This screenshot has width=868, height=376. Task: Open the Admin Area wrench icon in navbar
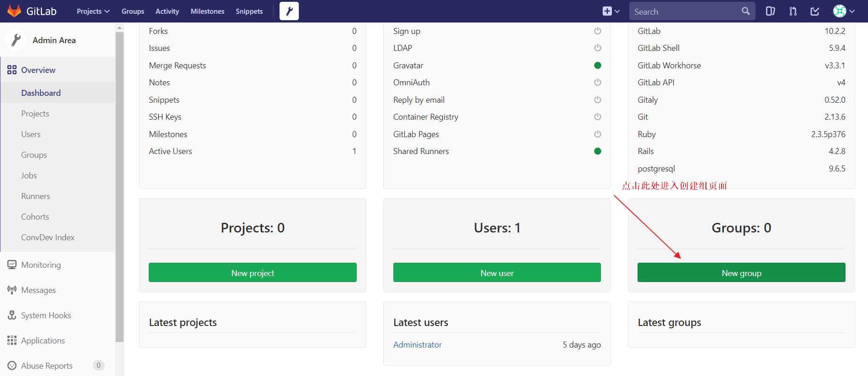click(289, 11)
